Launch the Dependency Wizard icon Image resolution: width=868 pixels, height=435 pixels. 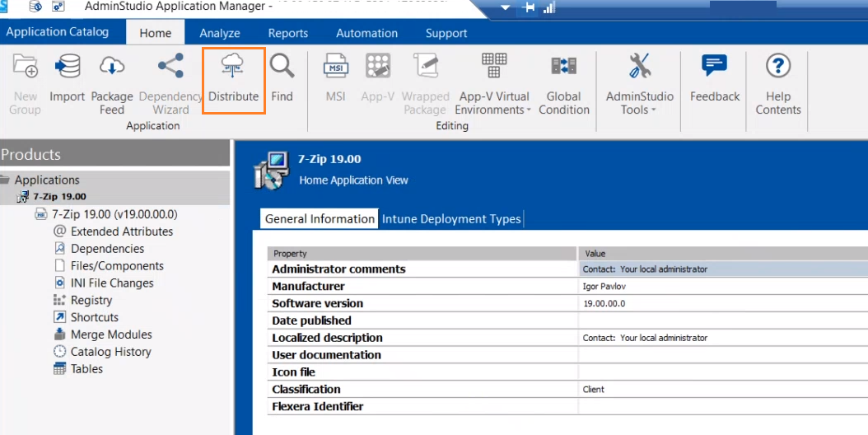coord(170,66)
